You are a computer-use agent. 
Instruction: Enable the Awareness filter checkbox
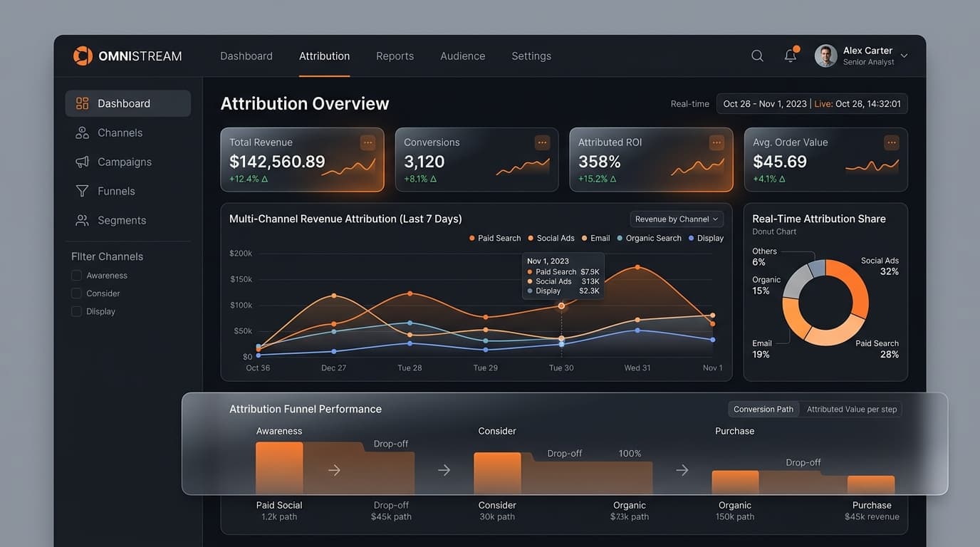pos(76,276)
